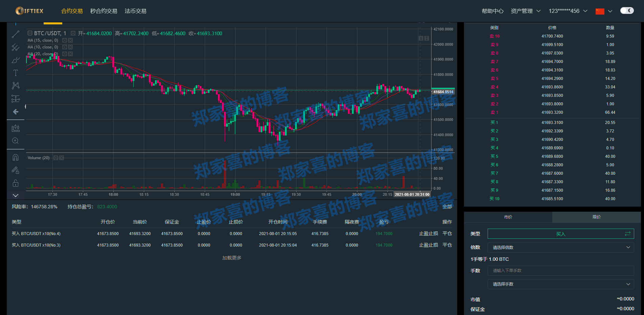Click the 风险率 146758.28% text

(35, 207)
